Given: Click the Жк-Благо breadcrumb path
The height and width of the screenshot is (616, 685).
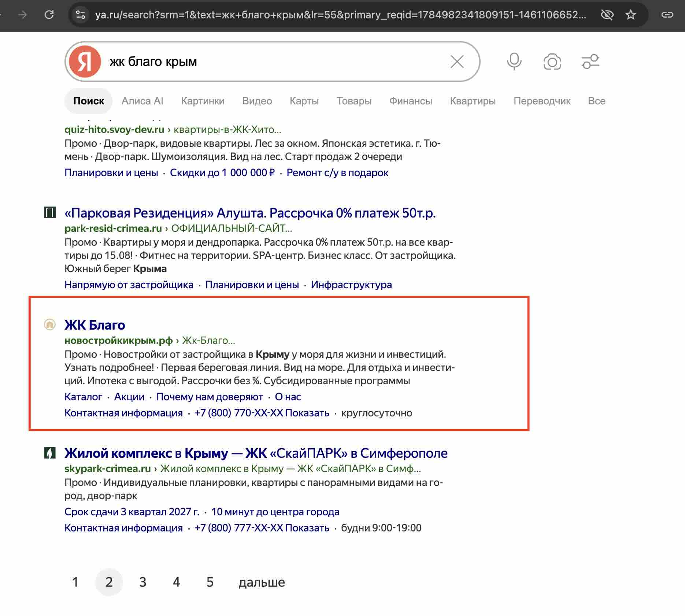Looking at the screenshot, I should tap(208, 340).
